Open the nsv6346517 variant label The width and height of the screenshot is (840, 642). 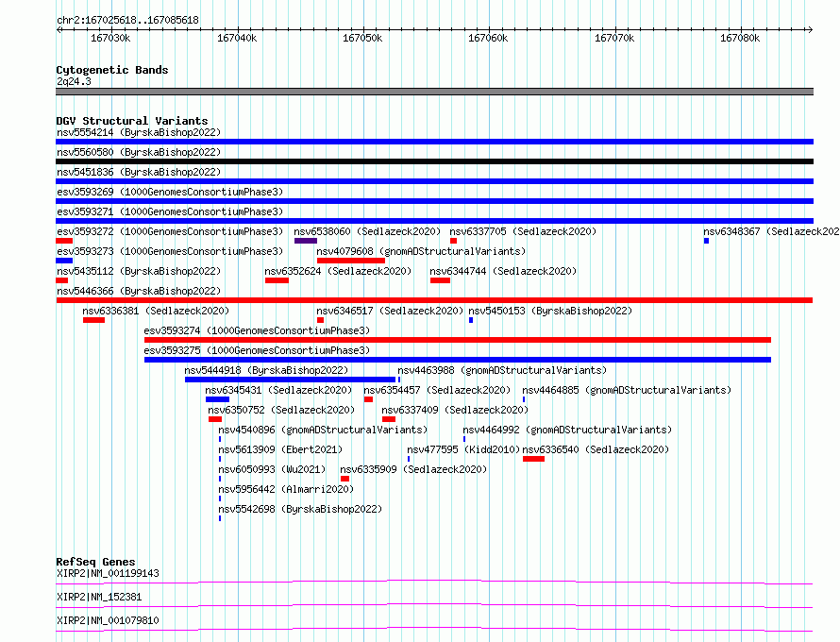point(390,311)
